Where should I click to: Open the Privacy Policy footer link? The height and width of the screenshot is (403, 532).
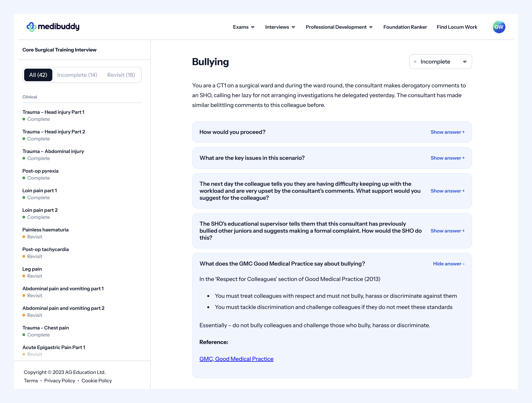[x=60, y=381]
